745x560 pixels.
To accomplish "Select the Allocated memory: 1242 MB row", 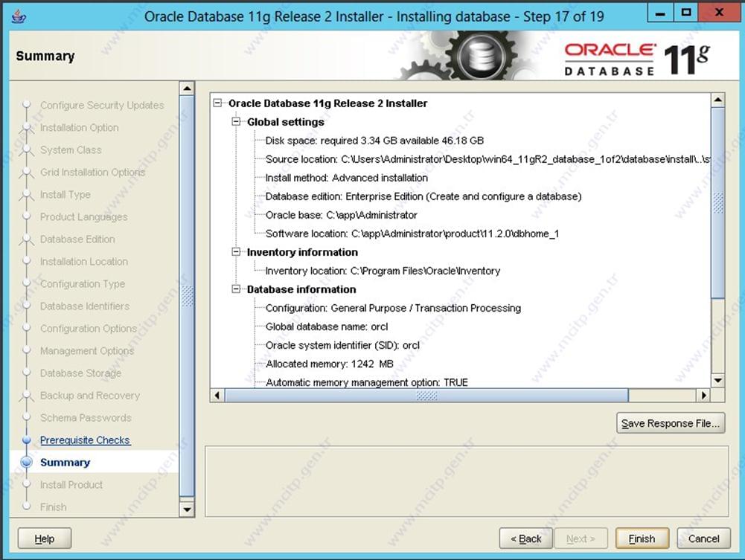I will 329,364.
